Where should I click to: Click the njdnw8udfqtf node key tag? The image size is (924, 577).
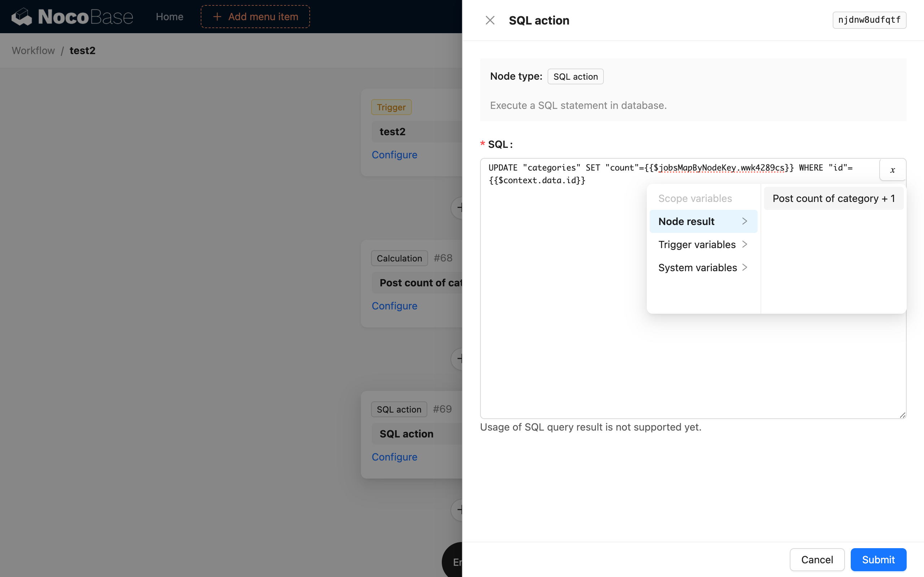[869, 20]
